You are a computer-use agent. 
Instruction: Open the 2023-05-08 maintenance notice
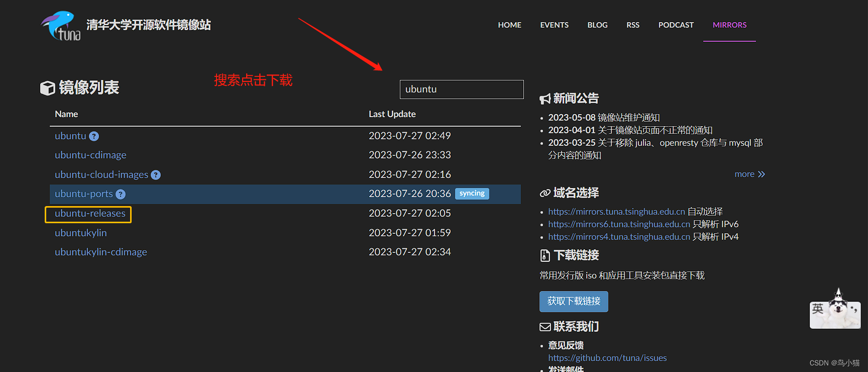click(x=604, y=117)
